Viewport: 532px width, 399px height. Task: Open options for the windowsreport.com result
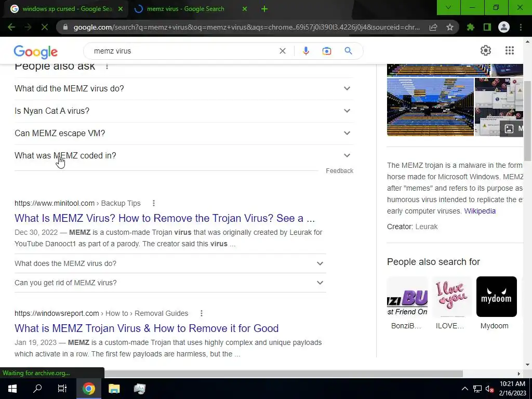pyautogui.click(x=202, y=313)
